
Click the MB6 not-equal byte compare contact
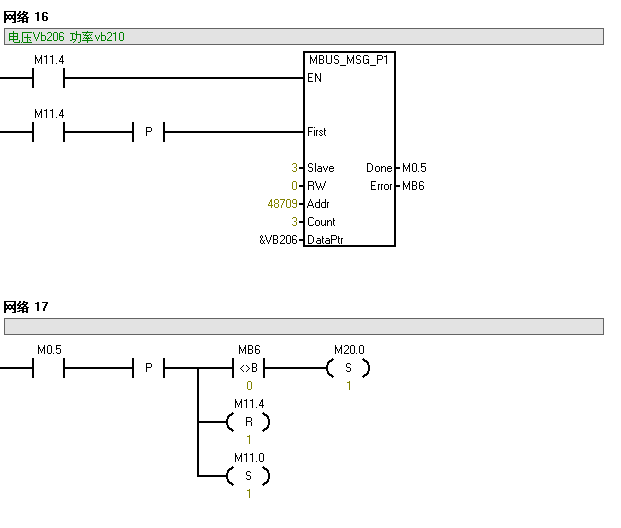(249, 368)
